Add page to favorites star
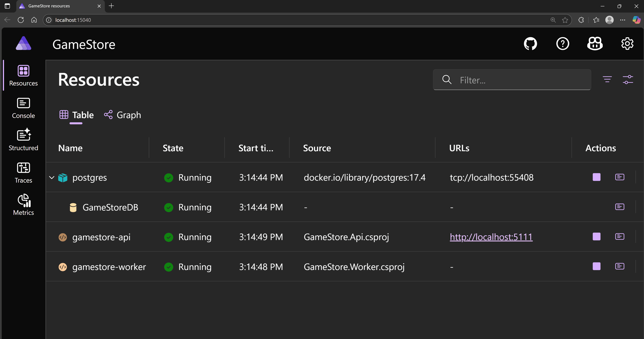 click(565, 20)
